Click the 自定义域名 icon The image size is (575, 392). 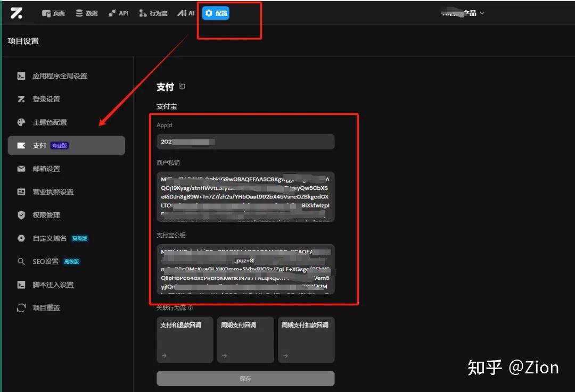pos(21,238)
